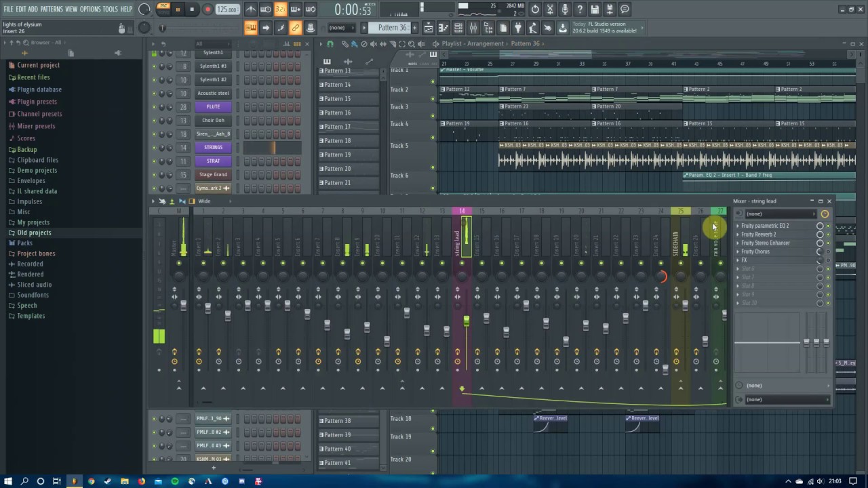Click the help question mark icon

pos(580,9)
